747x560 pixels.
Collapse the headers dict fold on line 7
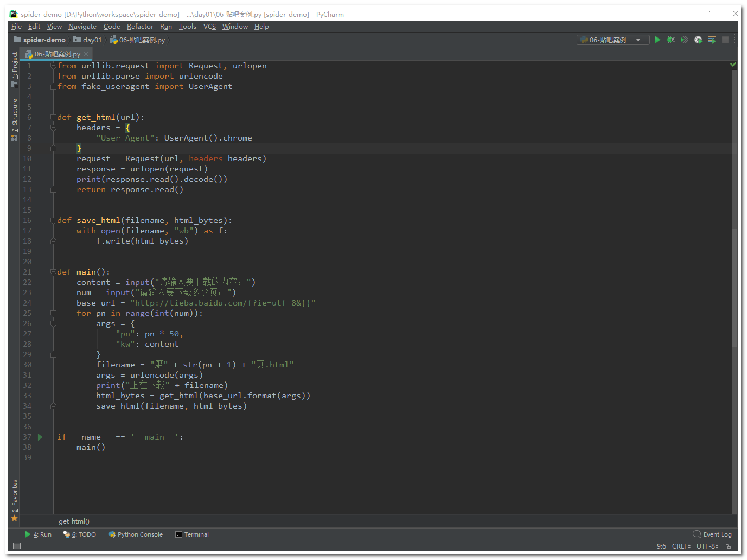coord(53,128)
